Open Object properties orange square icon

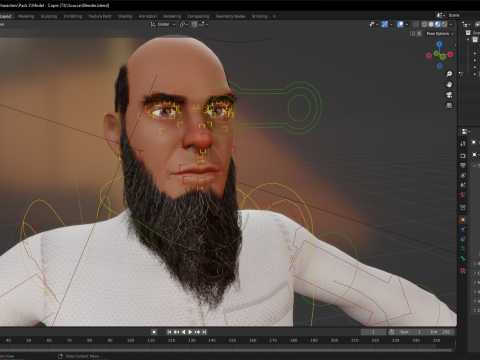pyautogui.click(x=463, y=220)
